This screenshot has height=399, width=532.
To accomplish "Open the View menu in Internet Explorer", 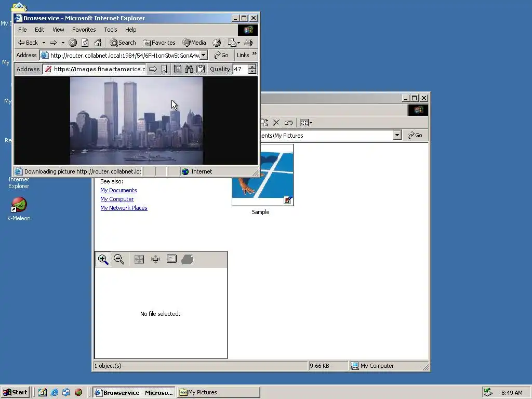I will pos(58,30).
